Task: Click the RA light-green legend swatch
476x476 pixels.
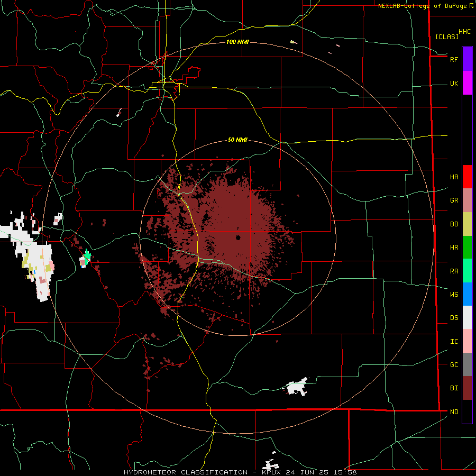Action: click(x=467, y=271)
